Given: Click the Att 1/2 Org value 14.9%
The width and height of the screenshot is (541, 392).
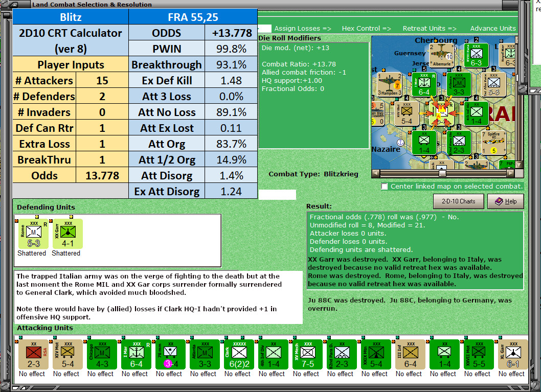Looking at the screenshot, I should coord(231,159).
